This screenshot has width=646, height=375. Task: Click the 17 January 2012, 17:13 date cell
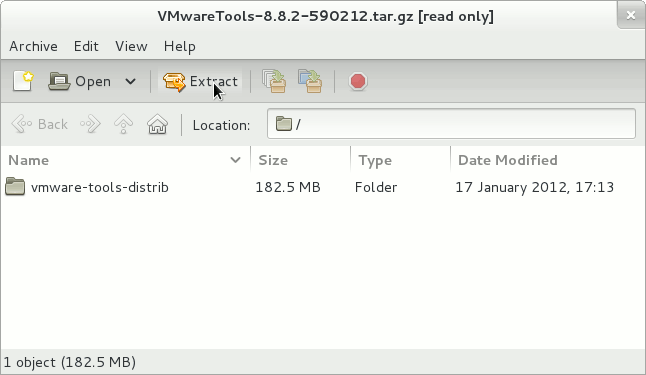(534, 187)
